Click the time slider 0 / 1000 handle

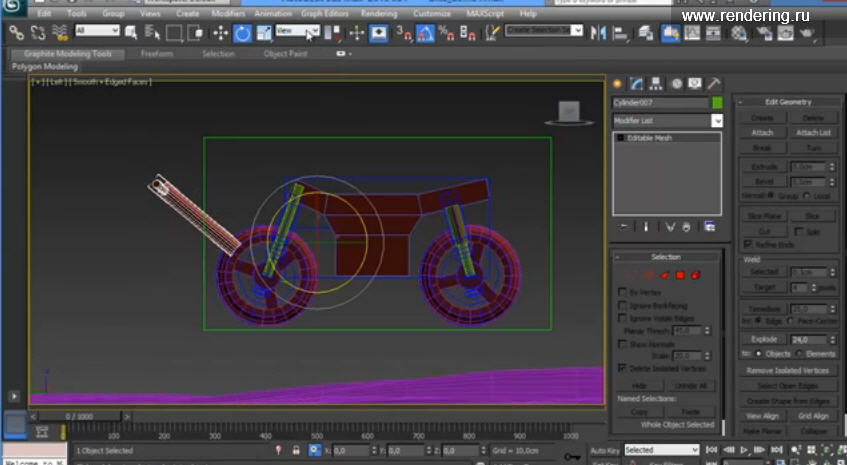pos(79,416)
